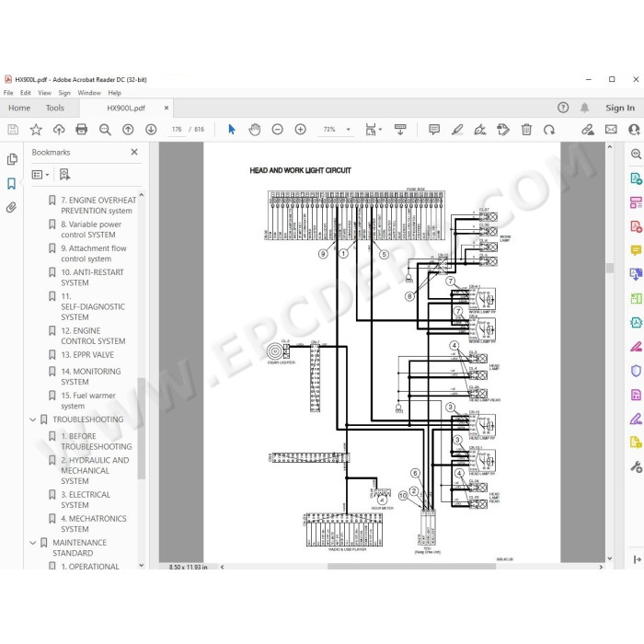Screen dimensions: 644x644
Task: Open zoom percentage dropdown
Action: pos(349,130)
